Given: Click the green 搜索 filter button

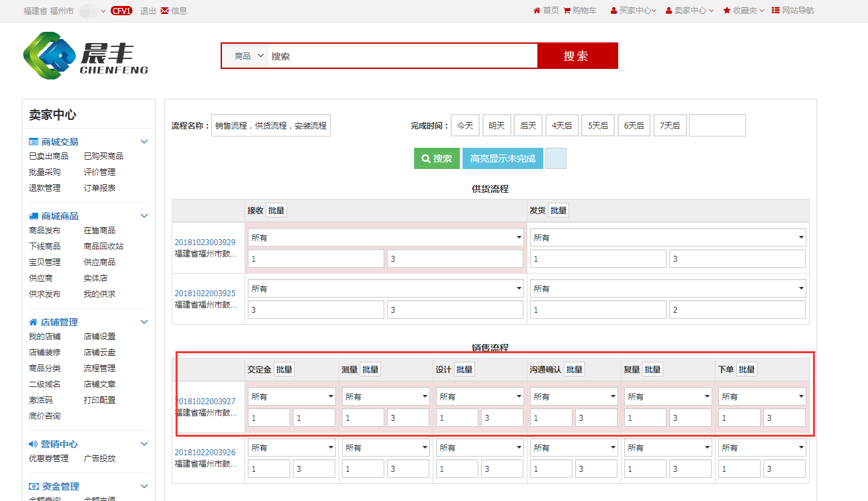Looking at the screenshot, I should pyautogui.click(x=437, y=158).
